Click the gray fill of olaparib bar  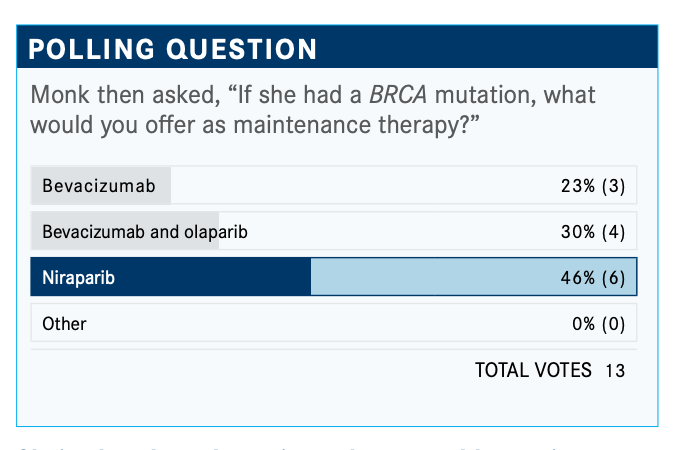pos(125,231)
